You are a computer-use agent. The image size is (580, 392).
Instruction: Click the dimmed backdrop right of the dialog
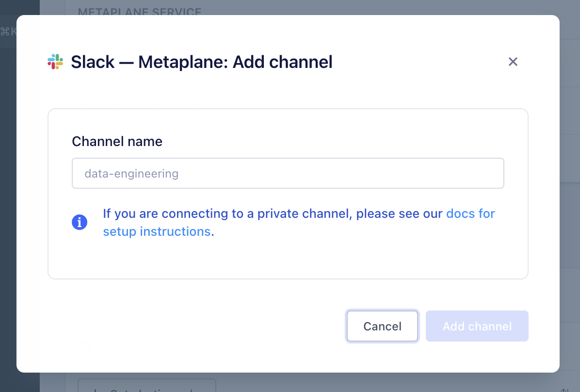point(570,194)
